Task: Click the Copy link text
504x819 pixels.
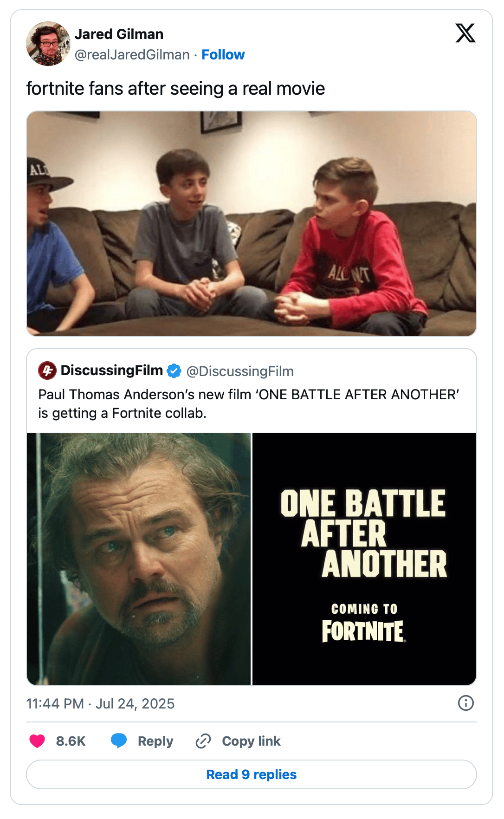Action: (251, 741)
